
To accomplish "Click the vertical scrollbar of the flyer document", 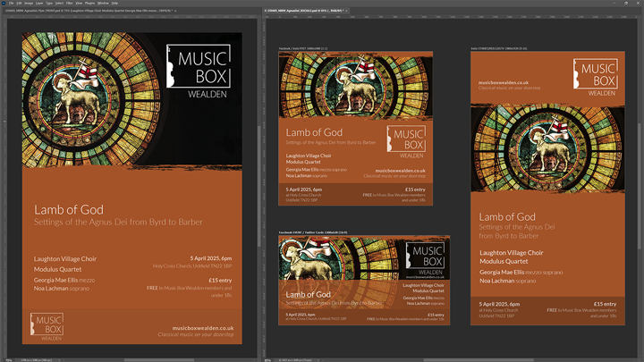I will tap(258, 187).
